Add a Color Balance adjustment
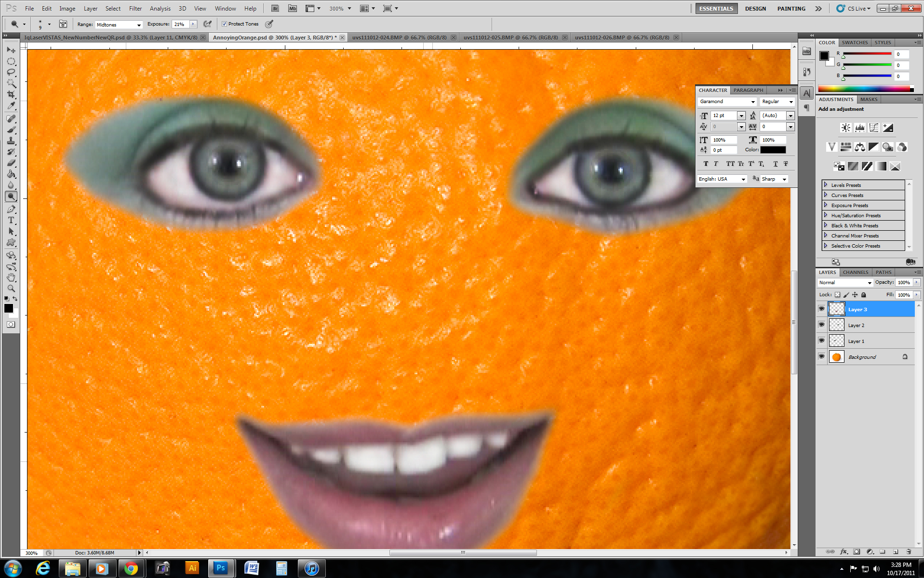Viewport: 924px width, 578px height. coord(859,147)
